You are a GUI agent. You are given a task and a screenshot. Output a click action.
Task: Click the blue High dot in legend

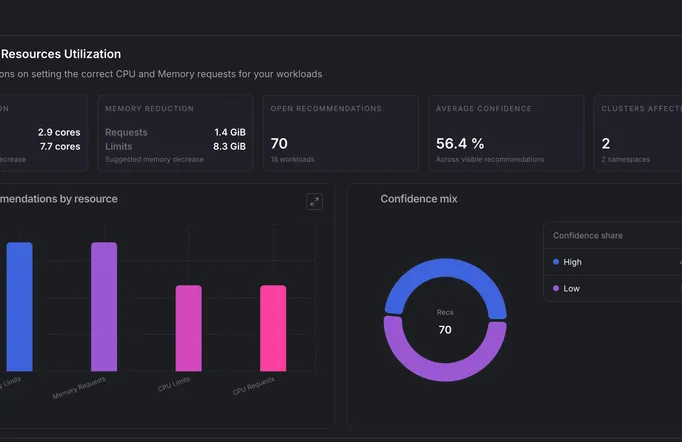coord(556,262)
